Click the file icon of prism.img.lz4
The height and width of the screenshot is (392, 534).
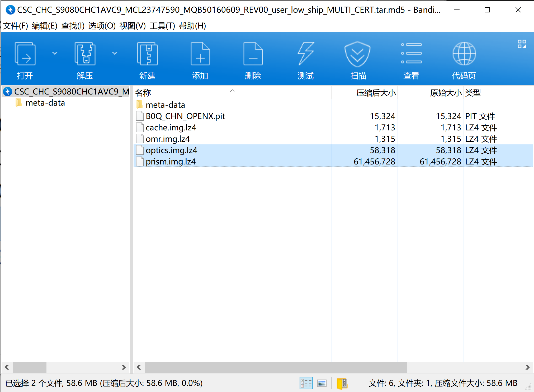(140, 161)
